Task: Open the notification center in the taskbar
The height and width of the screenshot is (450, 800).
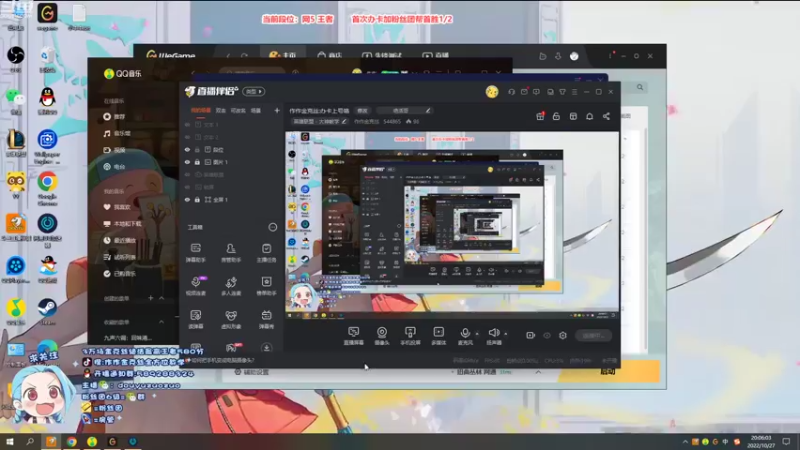Action: [x=786, y=441]
